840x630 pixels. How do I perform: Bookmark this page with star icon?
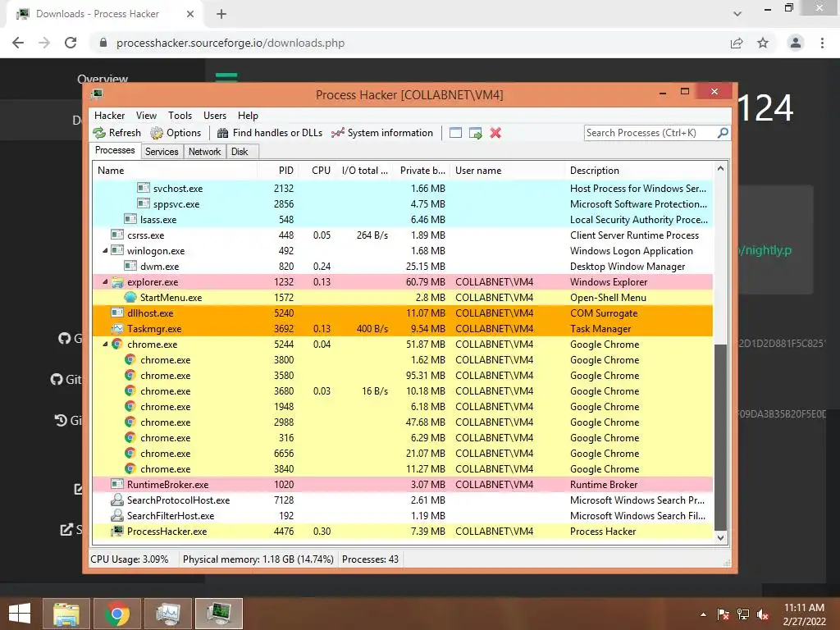(x=763, y=43)
